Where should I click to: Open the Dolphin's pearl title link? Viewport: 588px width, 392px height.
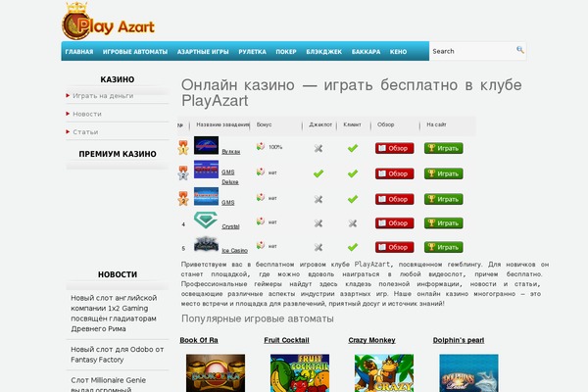click(459, 340)
